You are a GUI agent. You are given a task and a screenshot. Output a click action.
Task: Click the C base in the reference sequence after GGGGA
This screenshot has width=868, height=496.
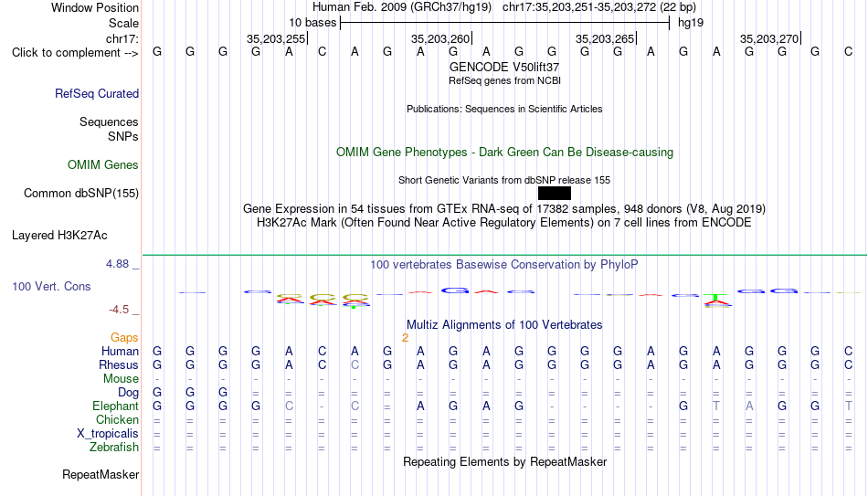pos(322,51)
